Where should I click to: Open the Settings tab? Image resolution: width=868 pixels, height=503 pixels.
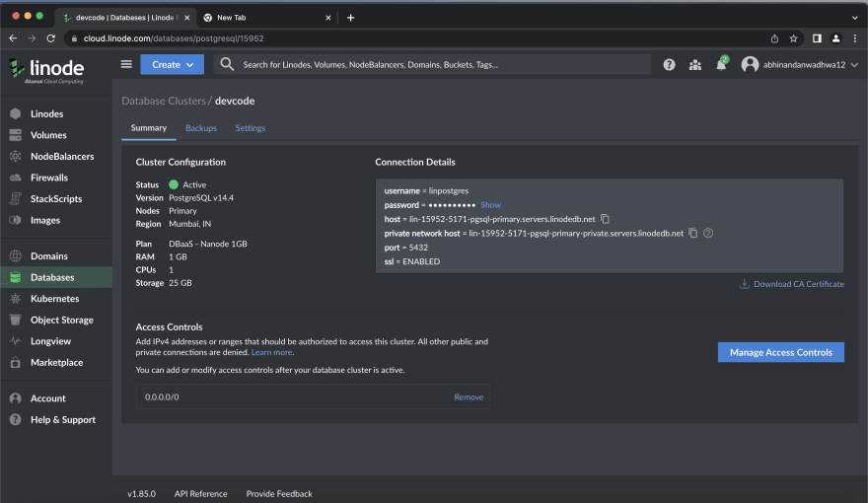[251, 128]
